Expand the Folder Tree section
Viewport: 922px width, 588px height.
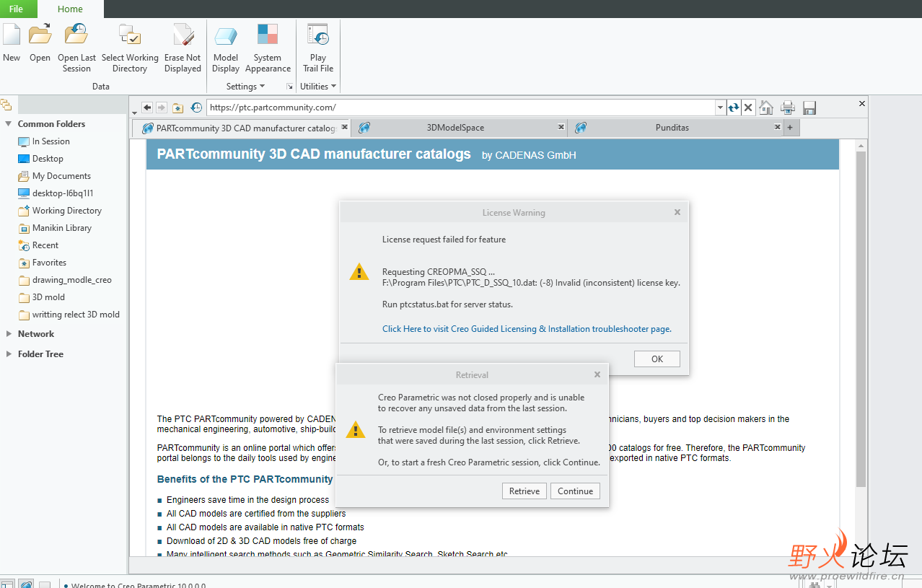(9, 354)
